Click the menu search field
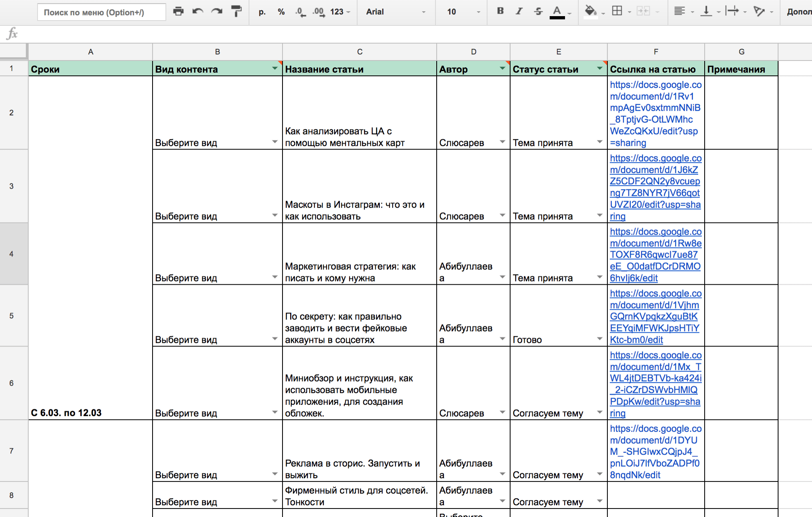The height and width of the screenshot is (517, 812). pos(101,12)
